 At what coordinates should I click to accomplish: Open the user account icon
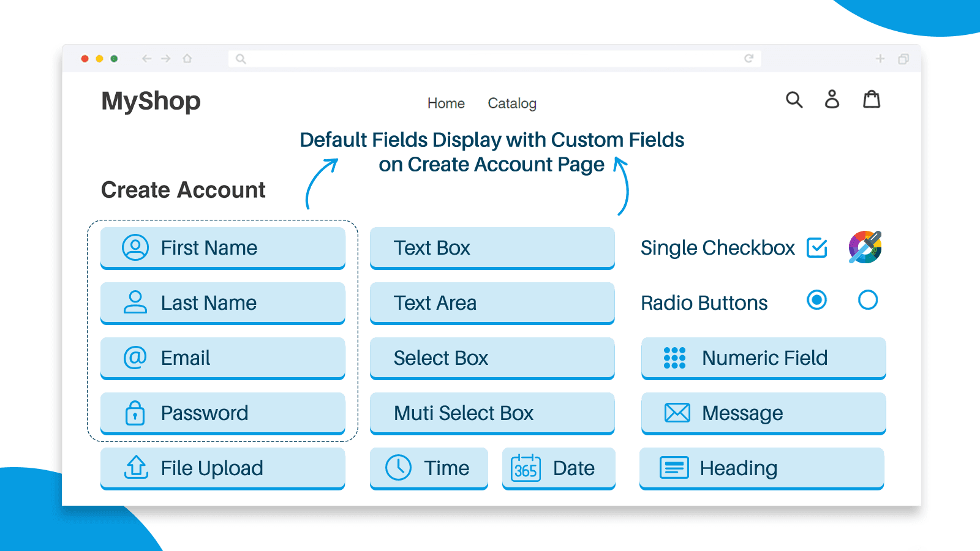[832, 99]
